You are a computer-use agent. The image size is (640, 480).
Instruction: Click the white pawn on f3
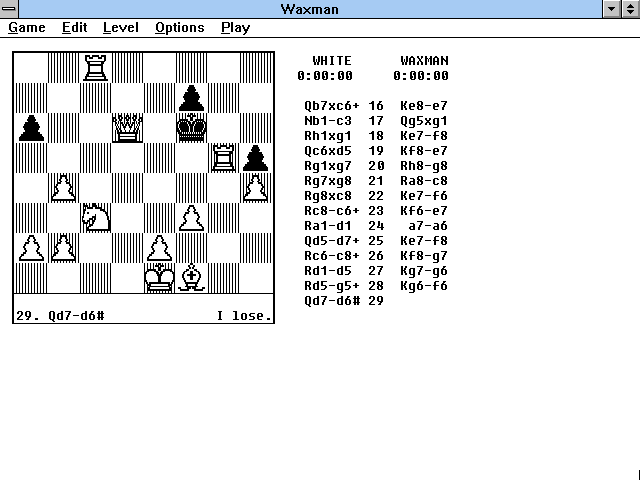tap(191, 218)
